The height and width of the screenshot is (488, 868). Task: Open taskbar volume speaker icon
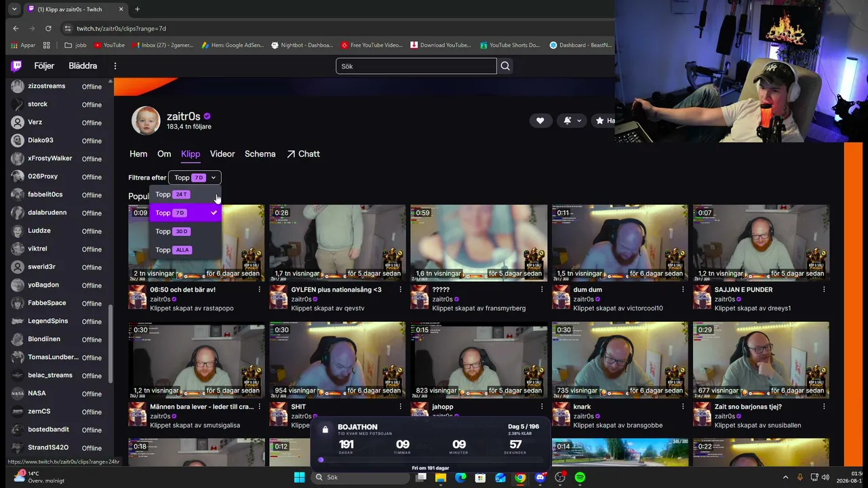825,477
